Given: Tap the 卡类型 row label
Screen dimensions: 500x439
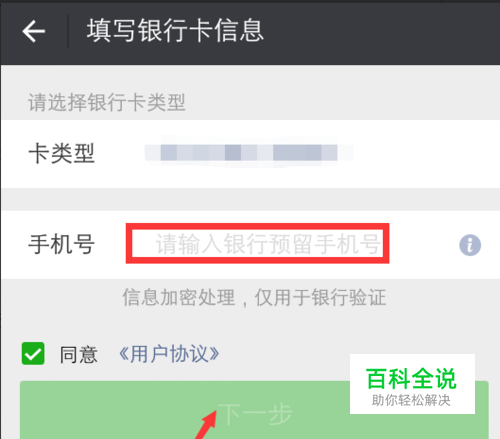Looking at the screenshot, I should [62, 154].
